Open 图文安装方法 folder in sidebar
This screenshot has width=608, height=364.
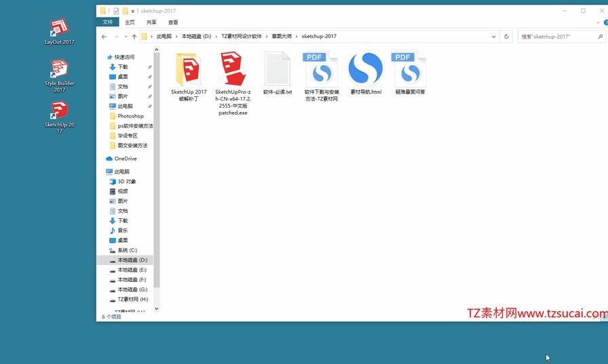tap(132, 146)
